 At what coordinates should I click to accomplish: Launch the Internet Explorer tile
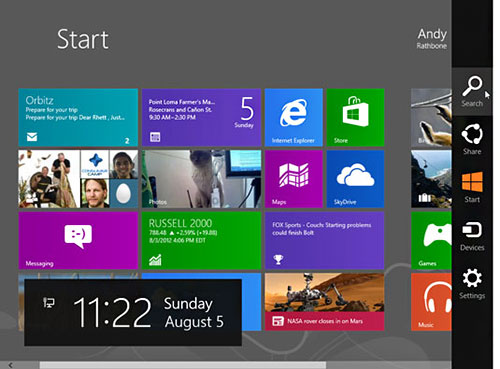(294, 117)
